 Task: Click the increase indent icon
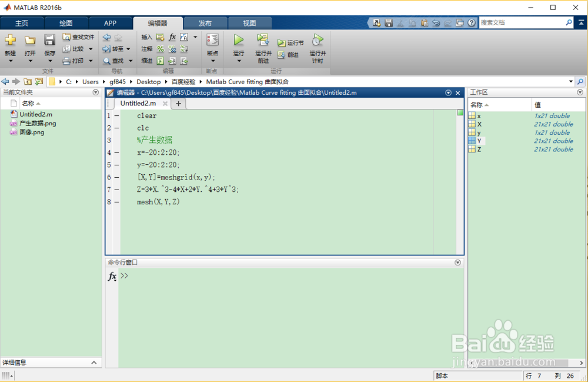pyautogui.click(x=172, y=61)
